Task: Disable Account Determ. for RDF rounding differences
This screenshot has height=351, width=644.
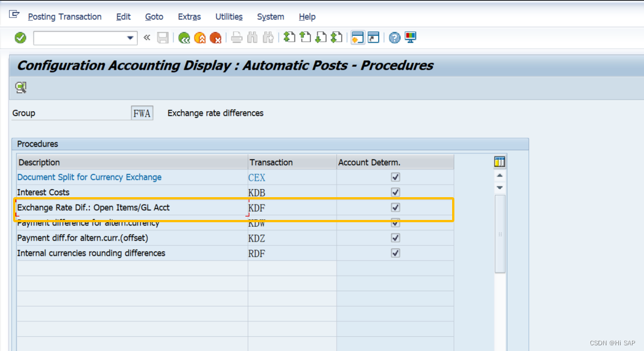Action: 395,253
